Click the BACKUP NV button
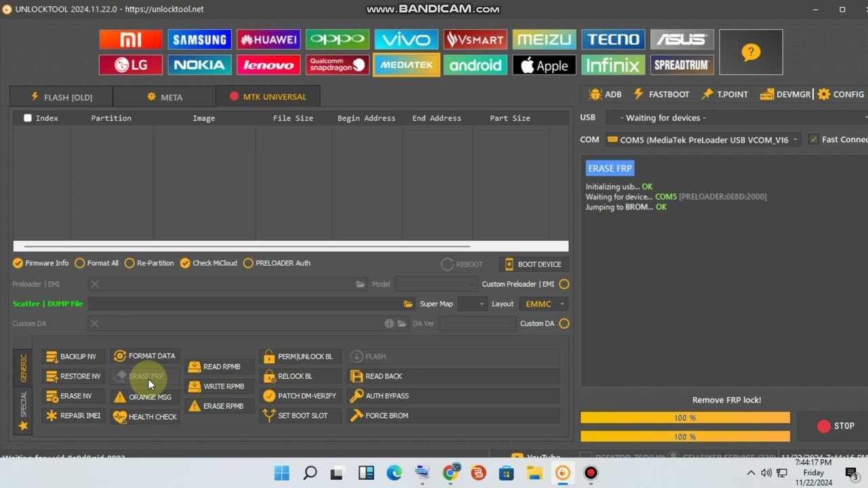This screenshot has height=488, width=868. [72, 357]
